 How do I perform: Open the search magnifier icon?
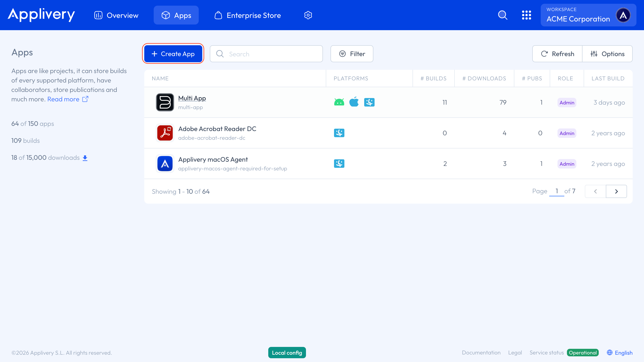click(x=503, y=15)
